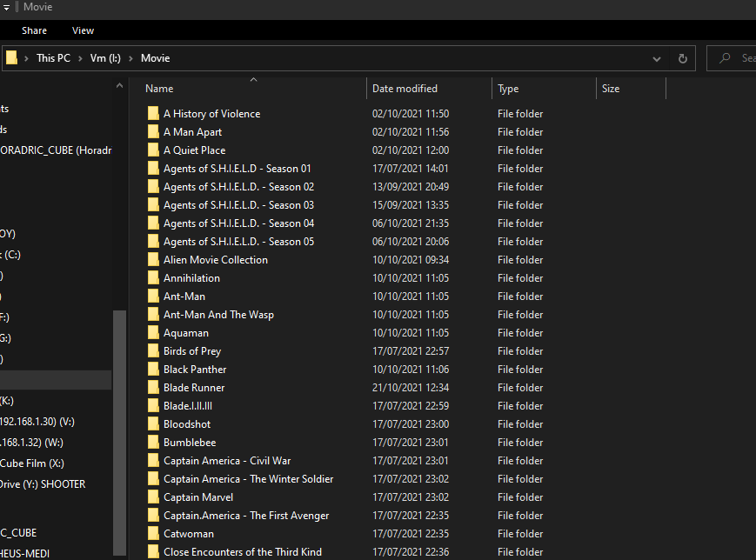This screenshot has height=560, width=756.
Task: Click the Birds of Prey folder icon
Action: tap(153, 351)
